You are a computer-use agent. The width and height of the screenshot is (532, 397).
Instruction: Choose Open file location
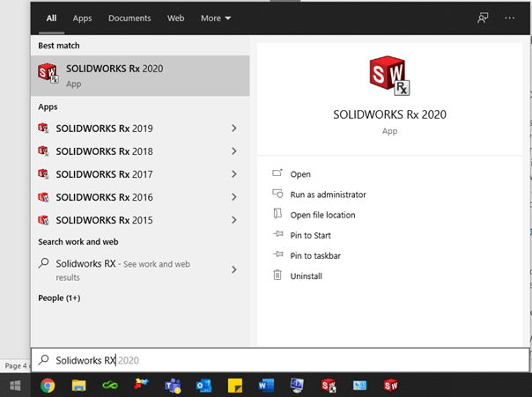pos(322,215)
